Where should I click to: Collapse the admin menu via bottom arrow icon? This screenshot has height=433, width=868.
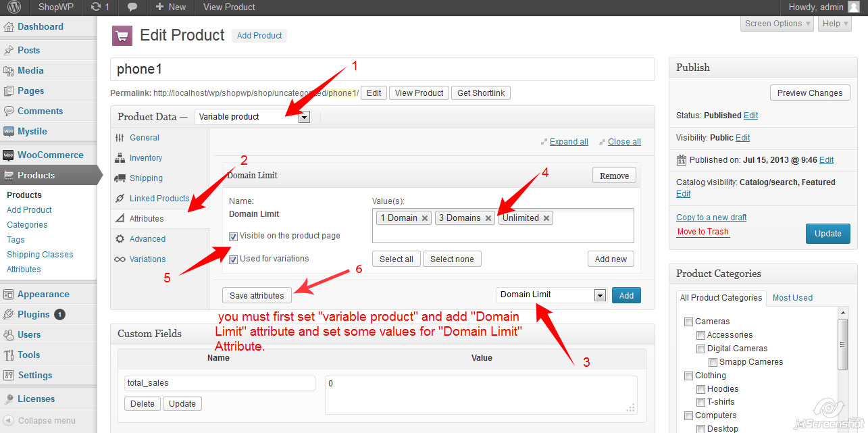pos(8,420)
